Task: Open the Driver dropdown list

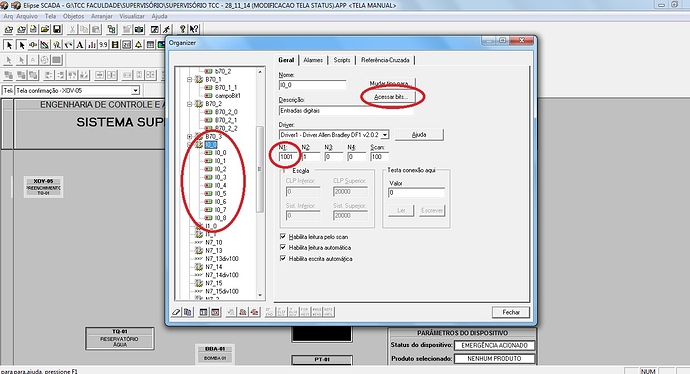Action: 385,135
